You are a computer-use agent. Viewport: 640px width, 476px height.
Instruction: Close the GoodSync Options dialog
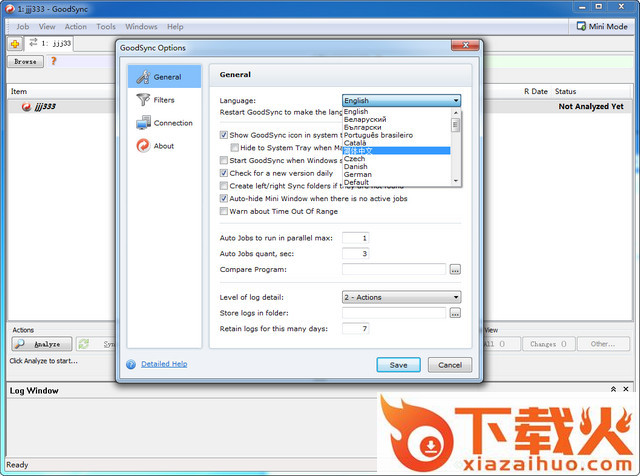465,45
